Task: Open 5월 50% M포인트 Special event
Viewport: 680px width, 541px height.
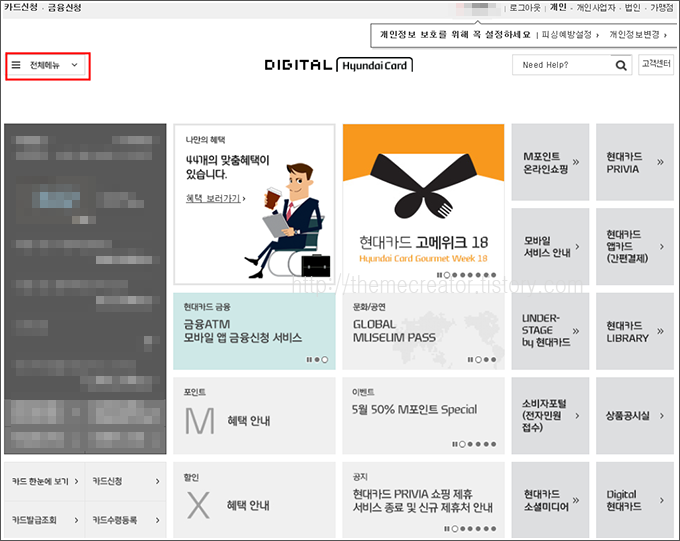Action: (423, 416)
